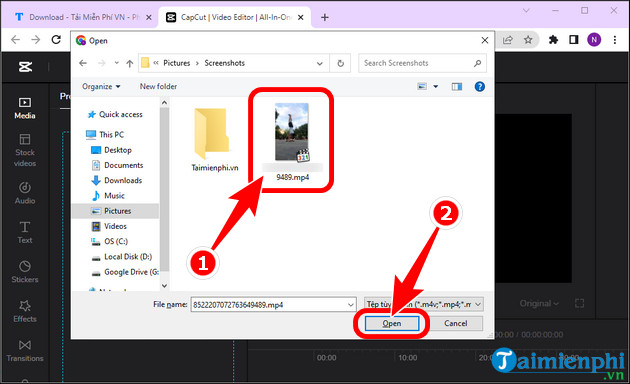Select Quick access in navigation tree

pyautogui.click(x=115, y=114)
